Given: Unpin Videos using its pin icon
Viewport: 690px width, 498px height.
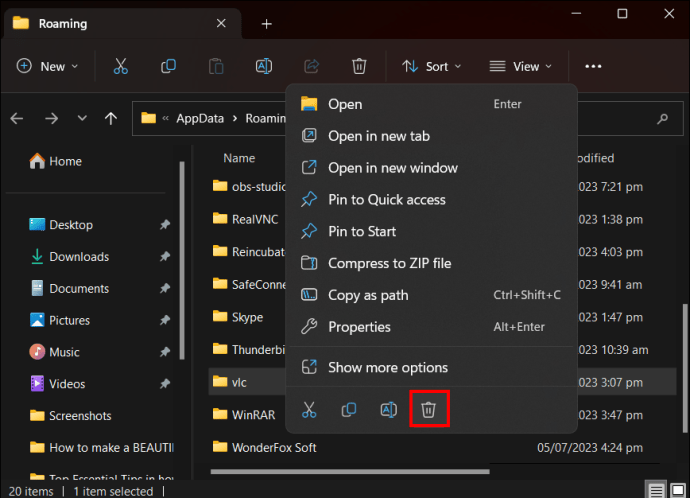Looking at the screenshot, I should (165, 384).
